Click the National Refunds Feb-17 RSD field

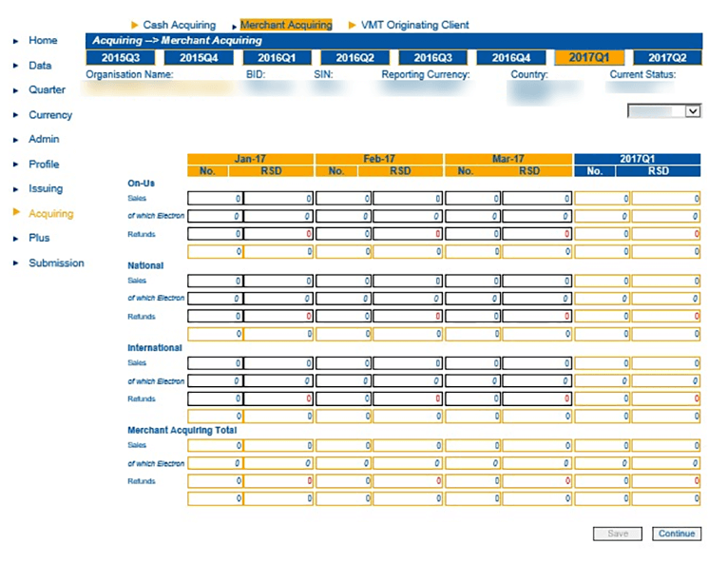tap(407, 317)
